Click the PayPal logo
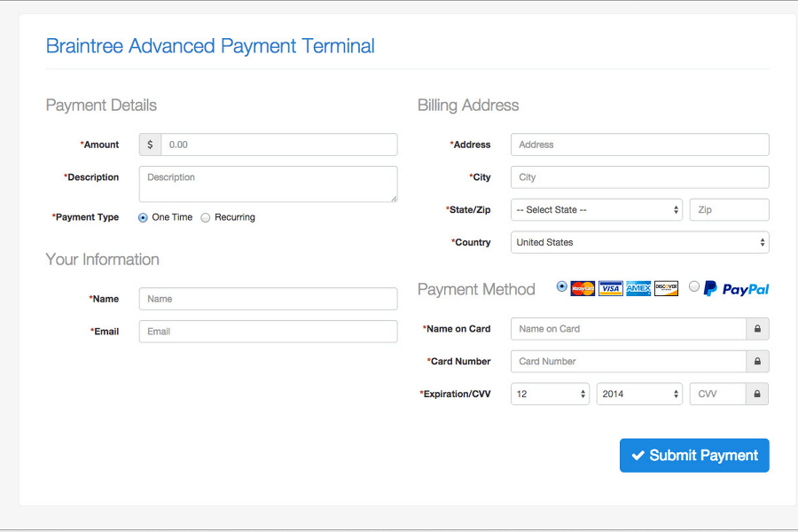Image resolution: width=798 pixels, height=532 pixels. tap(736, 289)
